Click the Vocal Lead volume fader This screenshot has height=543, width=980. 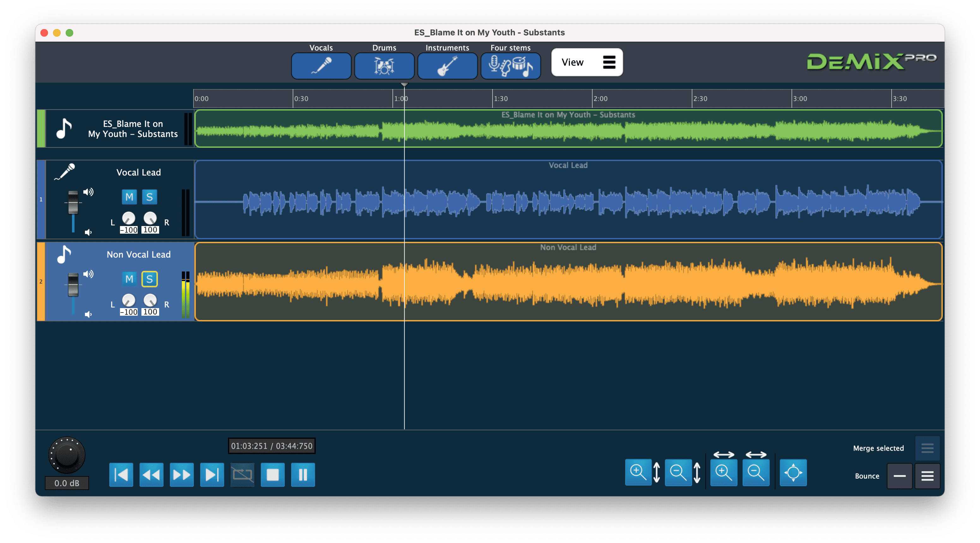tap(73, 203)
